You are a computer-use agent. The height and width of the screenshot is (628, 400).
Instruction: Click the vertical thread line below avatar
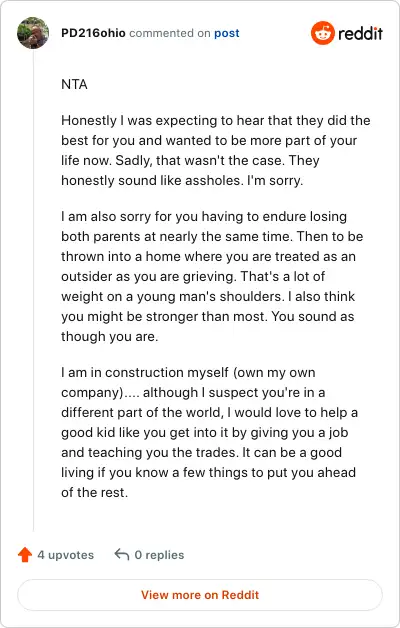(33, 290)
